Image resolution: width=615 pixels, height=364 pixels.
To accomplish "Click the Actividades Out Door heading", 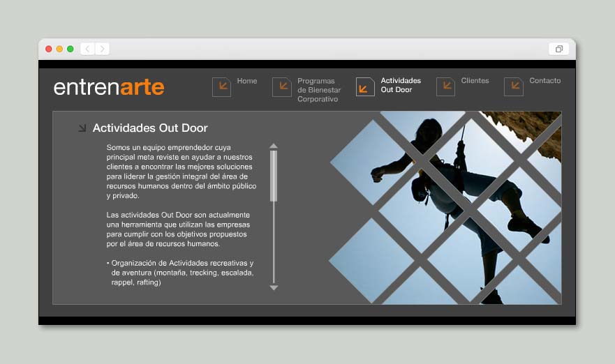I will tap(150, 128).
